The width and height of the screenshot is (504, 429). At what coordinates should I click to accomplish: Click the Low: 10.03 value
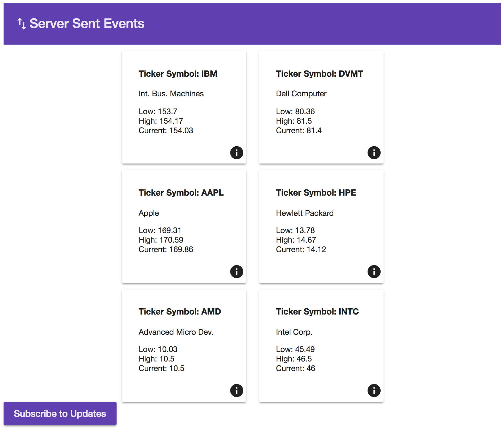pos(158,349)
